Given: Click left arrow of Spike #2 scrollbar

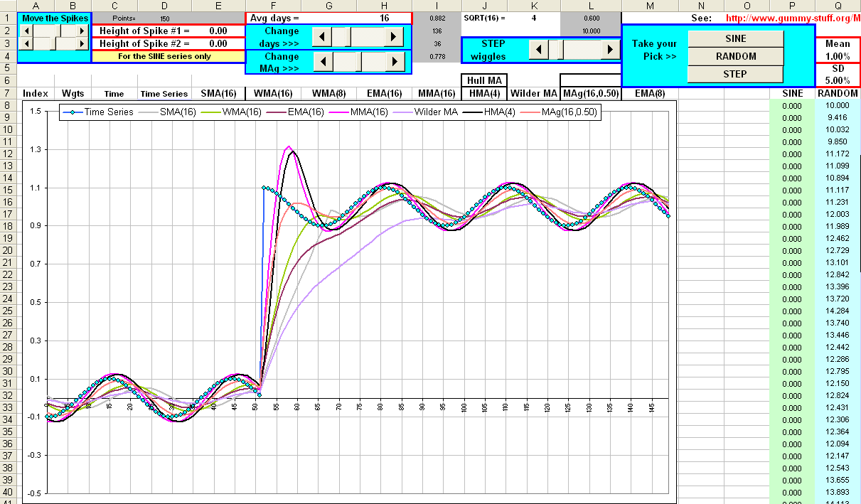Looking at the screenshot, I should pyautogui.click(x=26, y=43).
